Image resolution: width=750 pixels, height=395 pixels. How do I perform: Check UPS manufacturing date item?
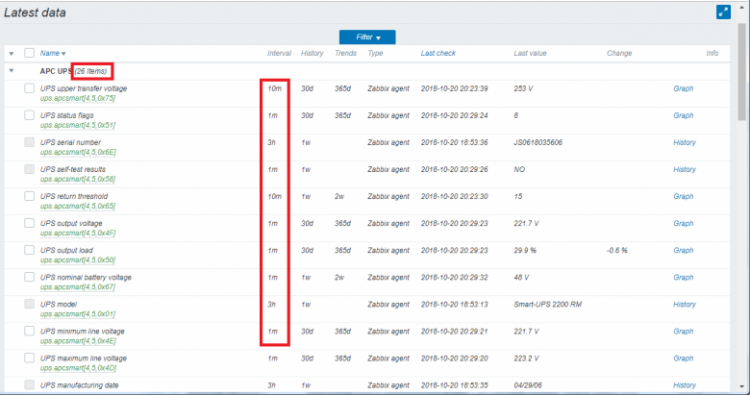coord(29,384)
